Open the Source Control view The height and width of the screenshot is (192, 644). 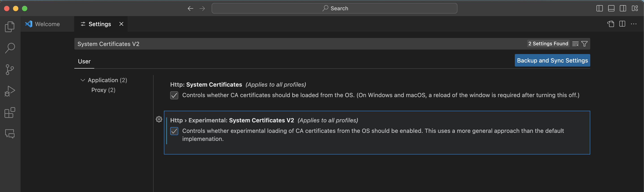10,70
